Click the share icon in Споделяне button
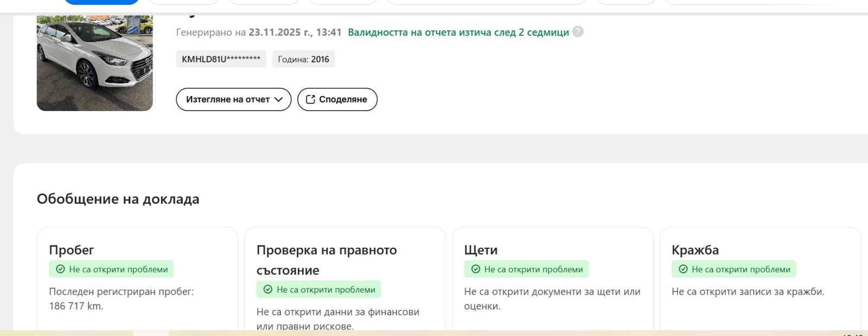This screenshot has width=868, height=336. [x=310, y=99]
